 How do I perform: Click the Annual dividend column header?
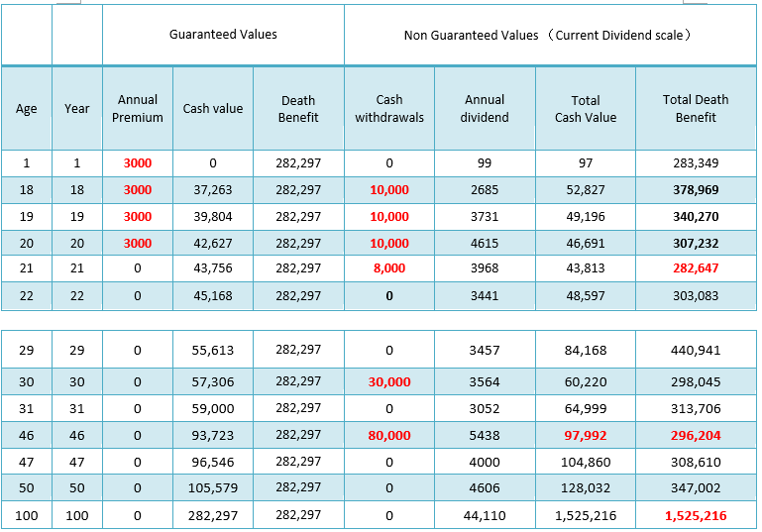pos(485,108)
